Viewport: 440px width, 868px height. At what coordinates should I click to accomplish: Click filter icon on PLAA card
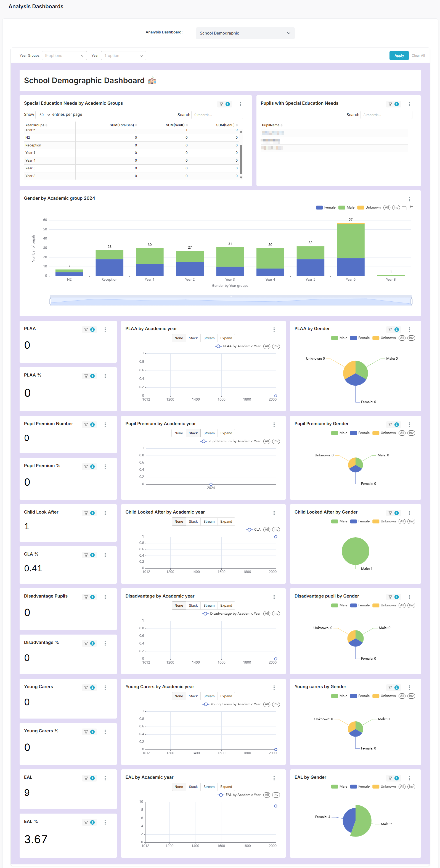tap(86, 330)
